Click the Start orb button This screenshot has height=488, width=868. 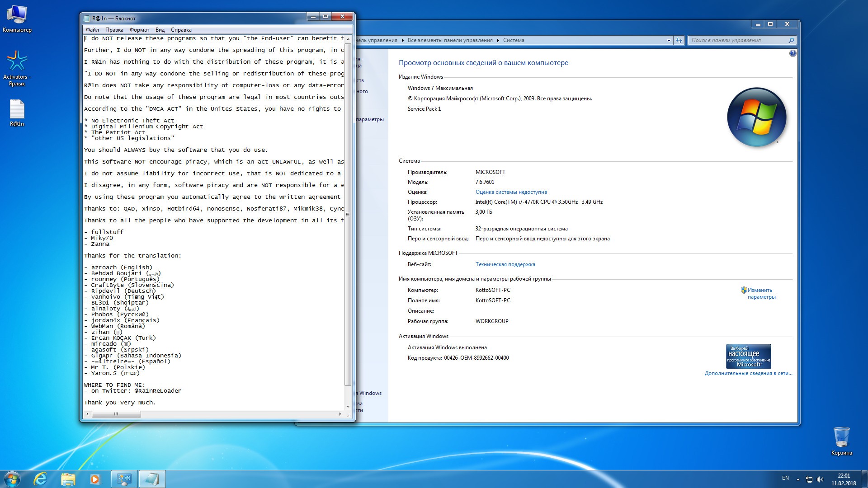pyautogui.click(x=12, y=479)
